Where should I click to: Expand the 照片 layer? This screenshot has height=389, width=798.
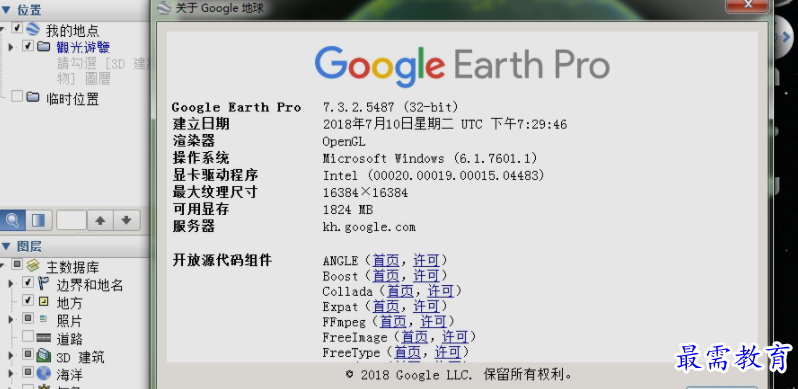coord(11,320)
